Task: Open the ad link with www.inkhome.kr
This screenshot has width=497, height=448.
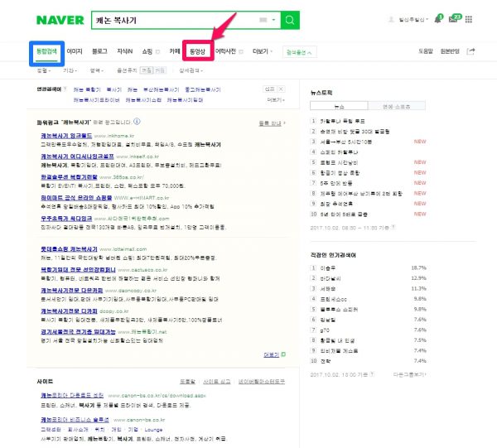Action: click(66, 136)
